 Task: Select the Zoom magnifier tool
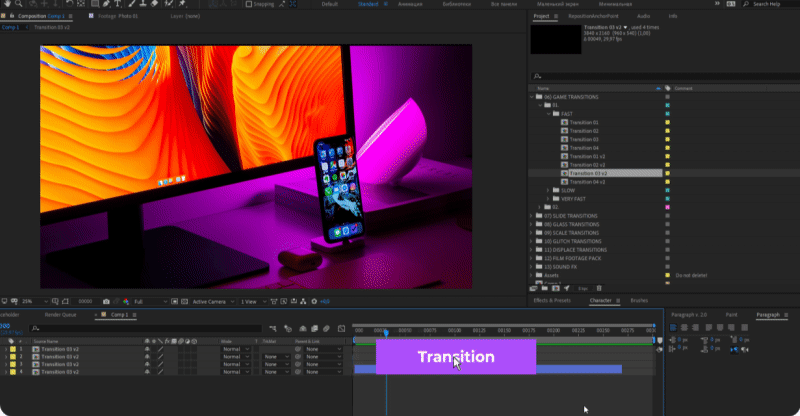tap(19, 4)
